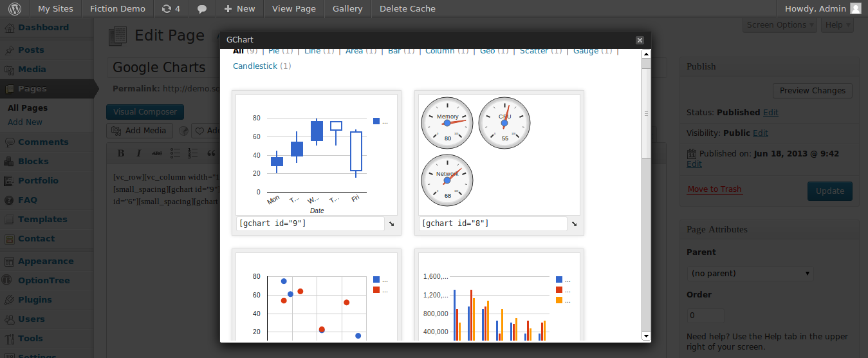
Task: Insert gauge chart id 8 via arrow icon
Action: tap(574, 223)
